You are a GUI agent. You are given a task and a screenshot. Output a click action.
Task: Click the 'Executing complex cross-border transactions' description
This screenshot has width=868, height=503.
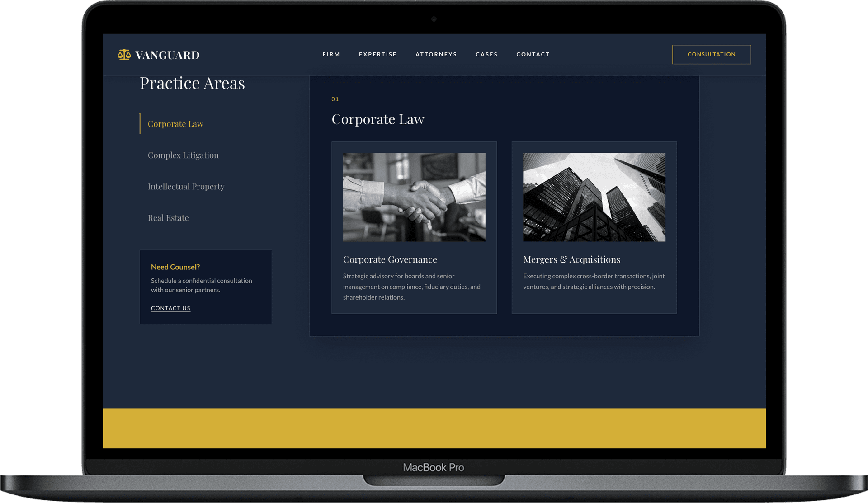click(x=594, y=281)
